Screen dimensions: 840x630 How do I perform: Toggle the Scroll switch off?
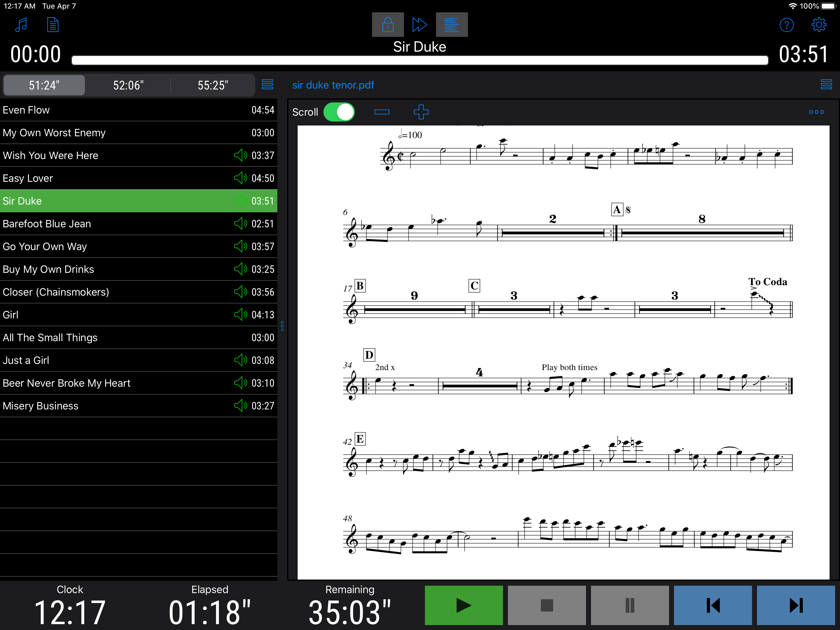[x=339, y=112]
